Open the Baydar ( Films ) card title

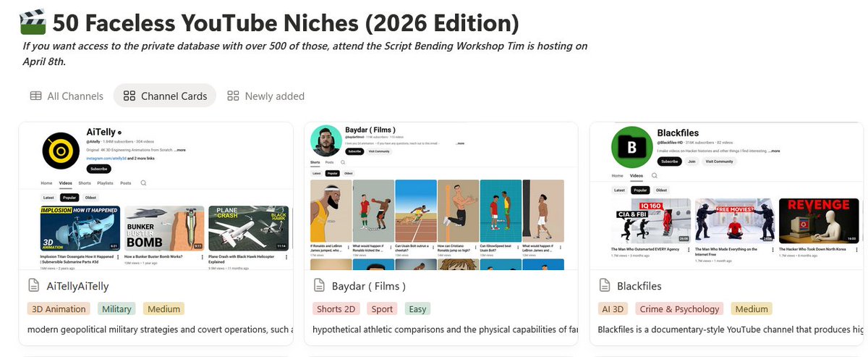pos(369,286)
